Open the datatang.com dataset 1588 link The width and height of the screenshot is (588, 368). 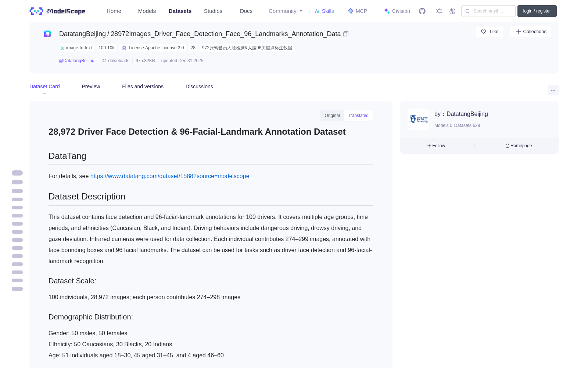pyautogui.click(x=170, y=176)
